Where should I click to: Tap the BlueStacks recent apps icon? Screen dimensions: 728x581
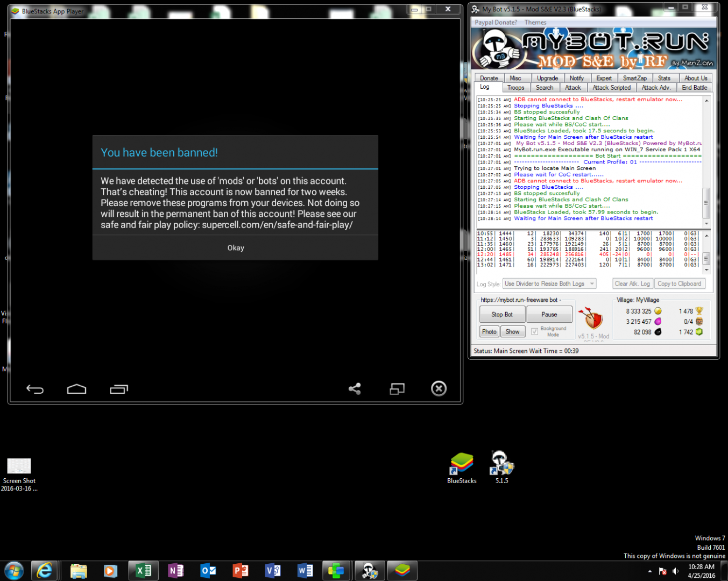(x=119, y=389)
